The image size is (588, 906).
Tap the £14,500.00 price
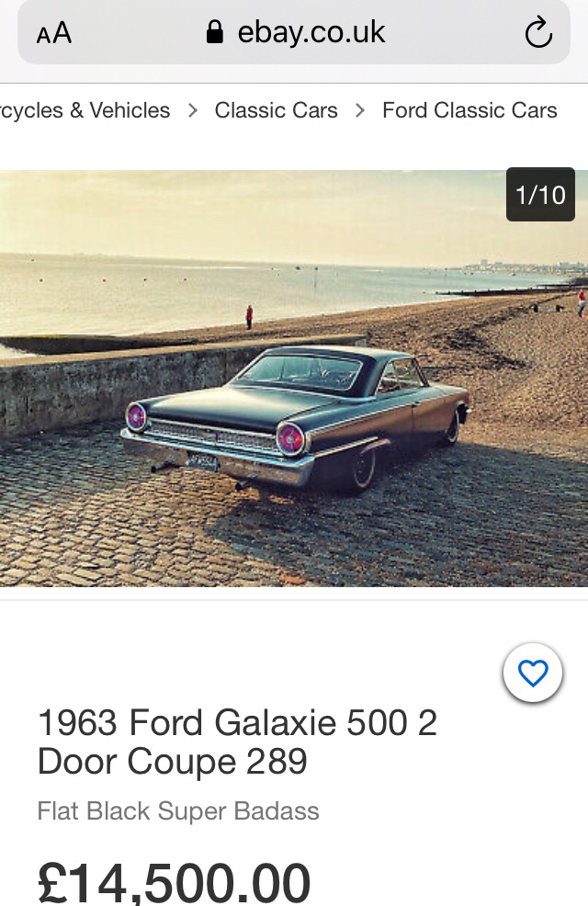pos(174,883)
